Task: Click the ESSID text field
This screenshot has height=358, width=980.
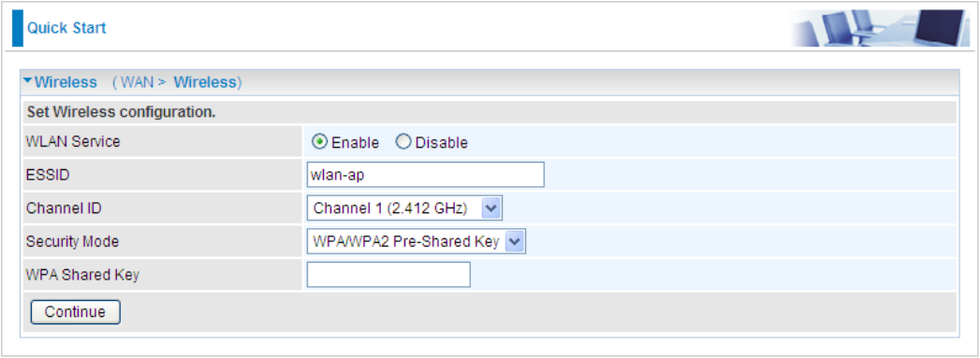Action: point(426,175)
